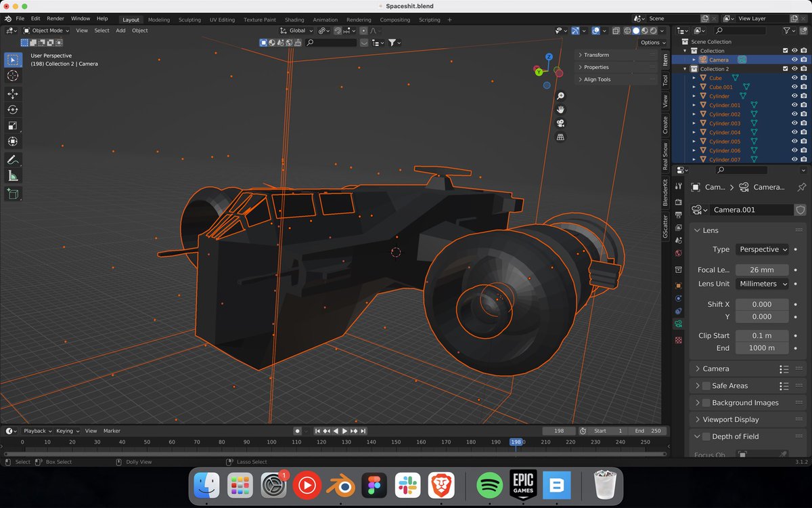Open the Object properties tab icon
The image size is (812, 508).
click(678, 286)
